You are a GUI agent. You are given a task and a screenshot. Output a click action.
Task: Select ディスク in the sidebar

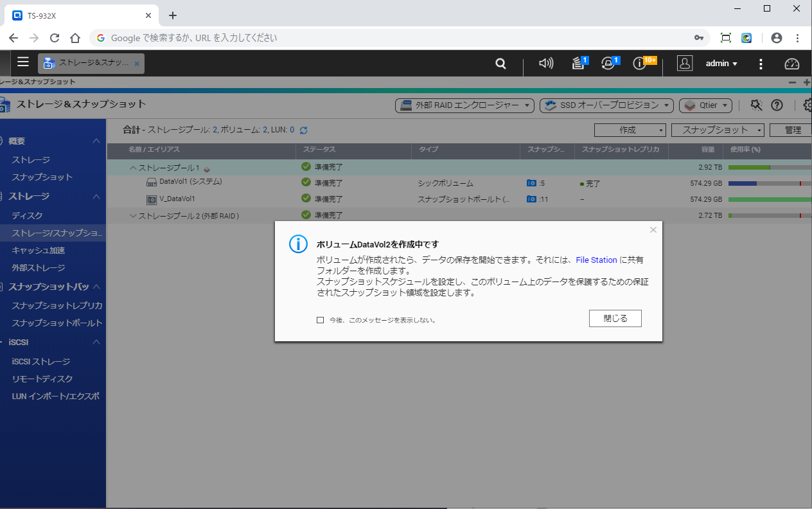(x=27, y=215)
